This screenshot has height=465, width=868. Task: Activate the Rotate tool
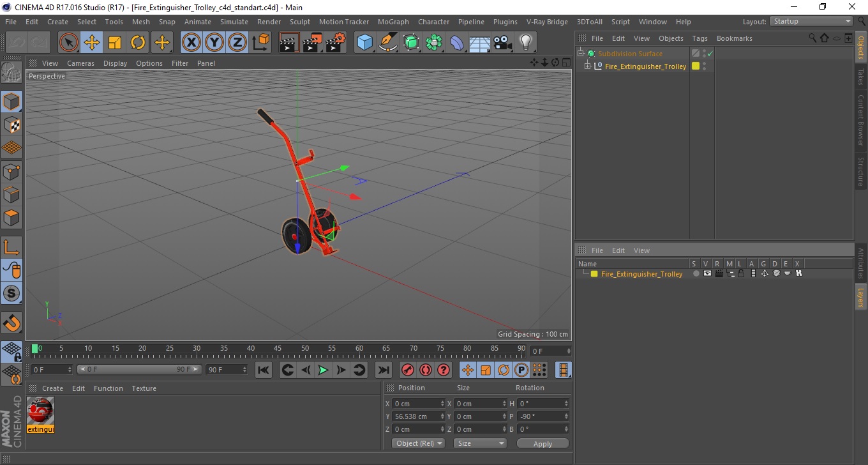(x=138, y=43)
